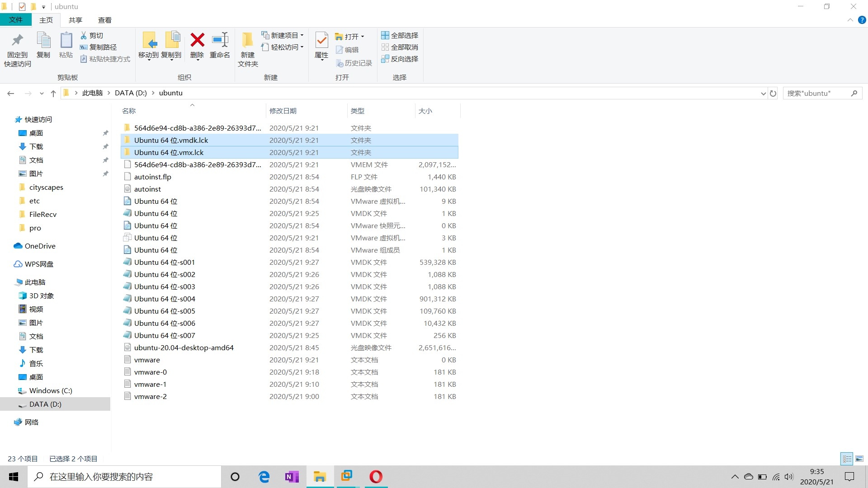Open the File (文件) menu tab

(15, 20)
